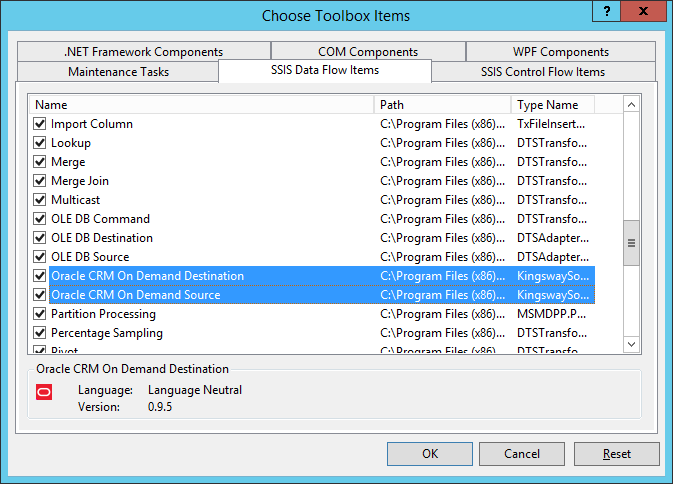This screenshot has height=484, width=673.
Task: Sort by the Name column header
Action: (x=202, y=105)
